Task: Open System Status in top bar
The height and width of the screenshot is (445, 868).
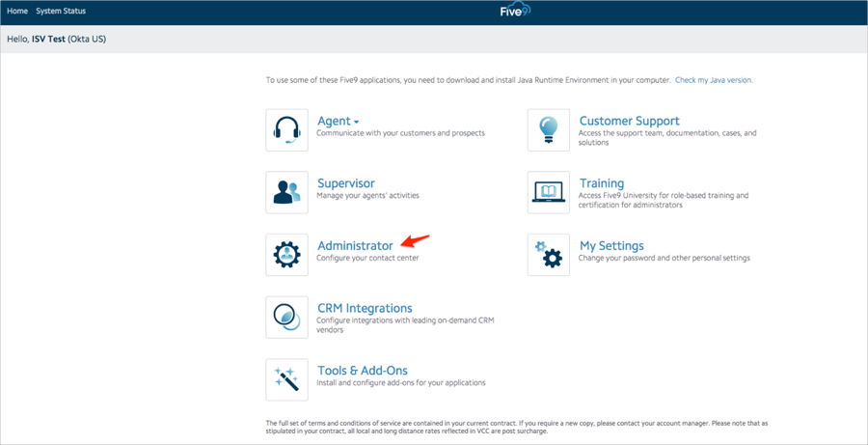Action: (61, 12)
